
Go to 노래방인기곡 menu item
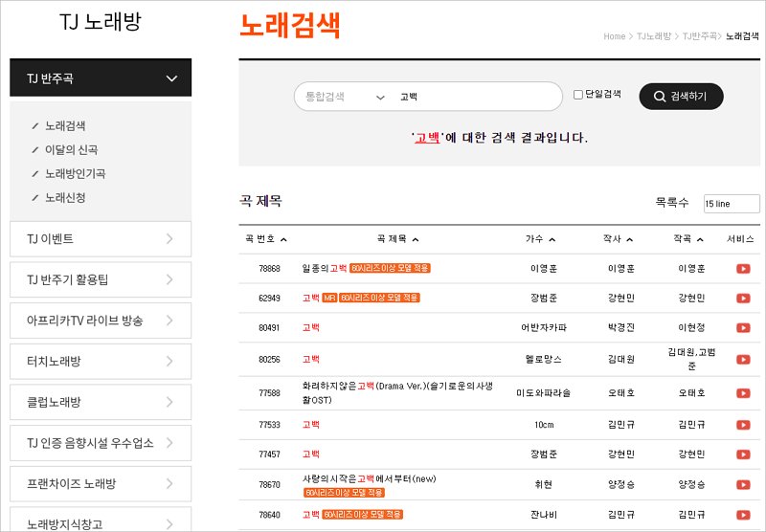pyautogui.click(x=75, y=173)
